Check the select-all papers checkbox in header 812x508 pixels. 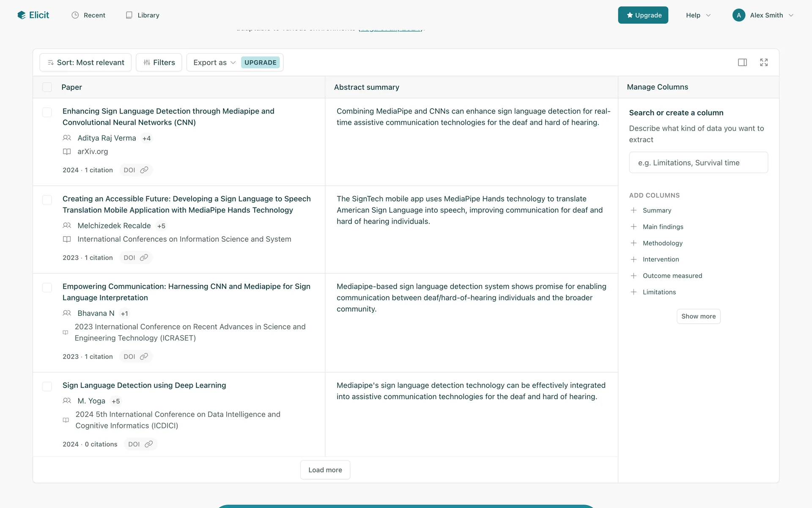tap(47, 87)
